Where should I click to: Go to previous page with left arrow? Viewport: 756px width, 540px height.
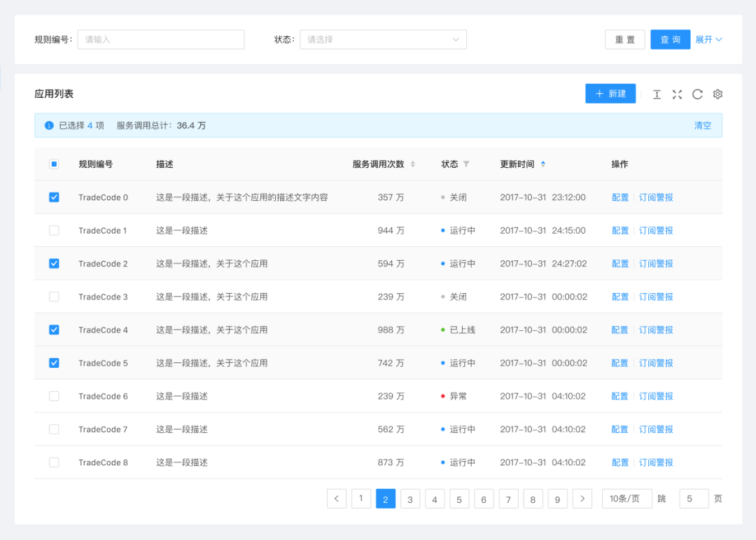click(x=337, y=499)
